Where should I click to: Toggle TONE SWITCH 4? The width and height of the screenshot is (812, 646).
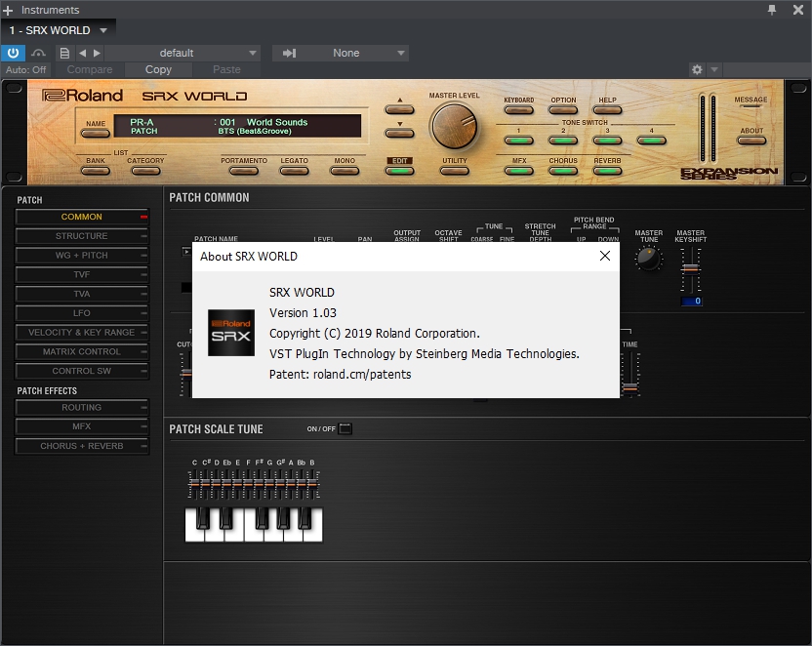[x=652, y=141]
